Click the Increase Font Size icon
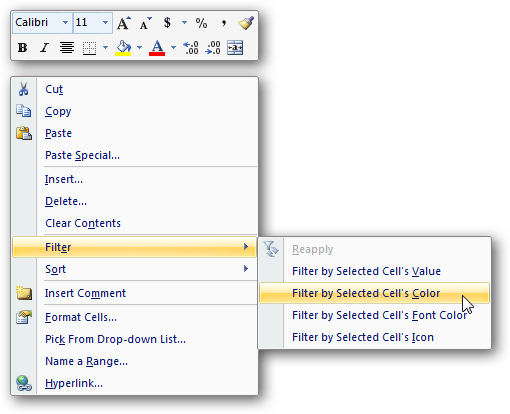Viewport: 510px width, 414px height. tap(124, 23)
